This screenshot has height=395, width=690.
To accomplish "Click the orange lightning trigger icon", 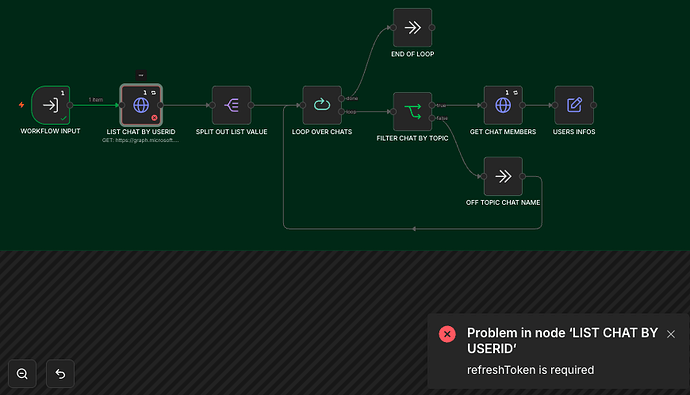I will (21, 105).
